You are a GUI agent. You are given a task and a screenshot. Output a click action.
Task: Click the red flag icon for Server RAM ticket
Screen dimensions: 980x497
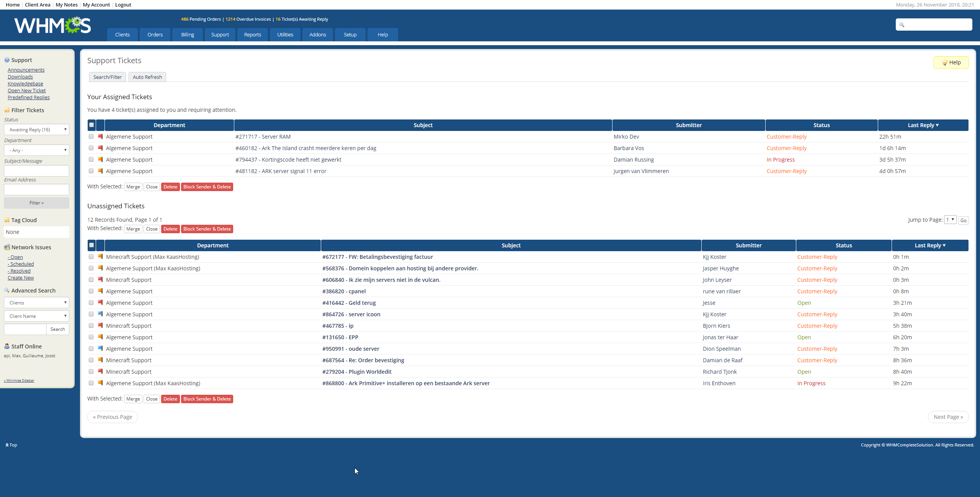click(x=100, y=136)
